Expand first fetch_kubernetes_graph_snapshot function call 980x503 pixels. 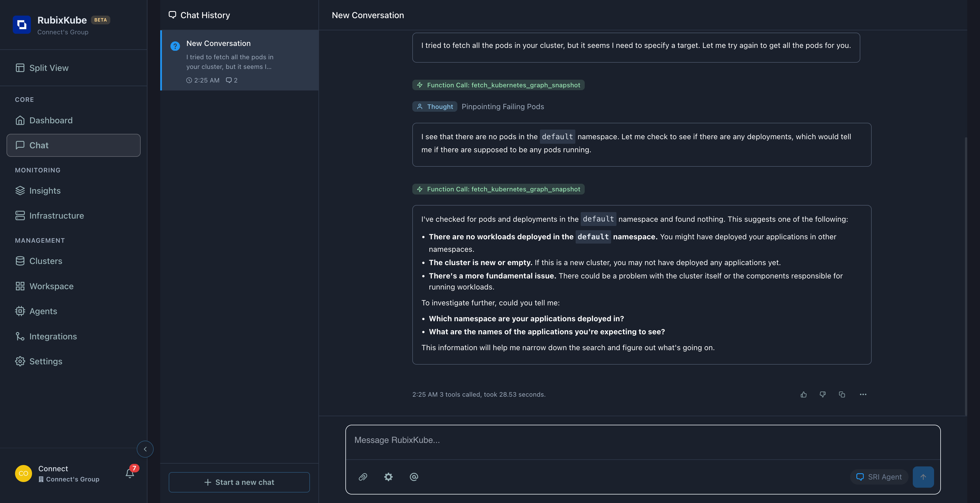point(498,85)
